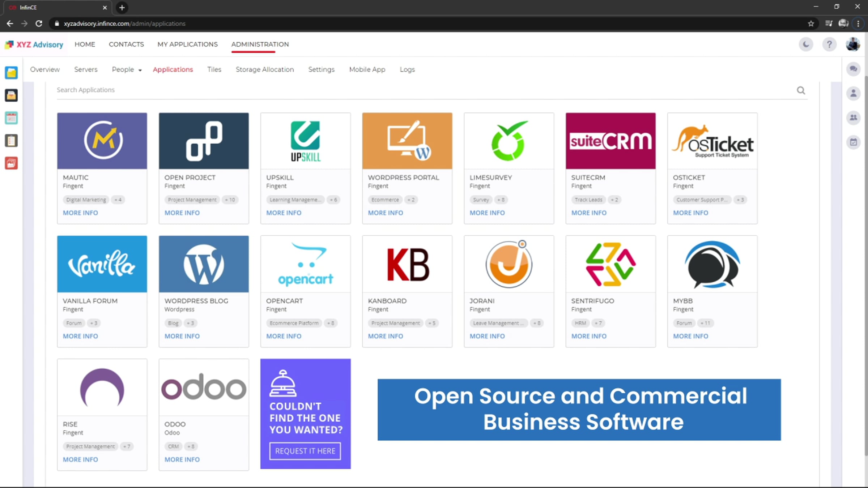This screenshot has width=868, height=488.
Task: Reload the page in the browser
Action: coord(39,23)
